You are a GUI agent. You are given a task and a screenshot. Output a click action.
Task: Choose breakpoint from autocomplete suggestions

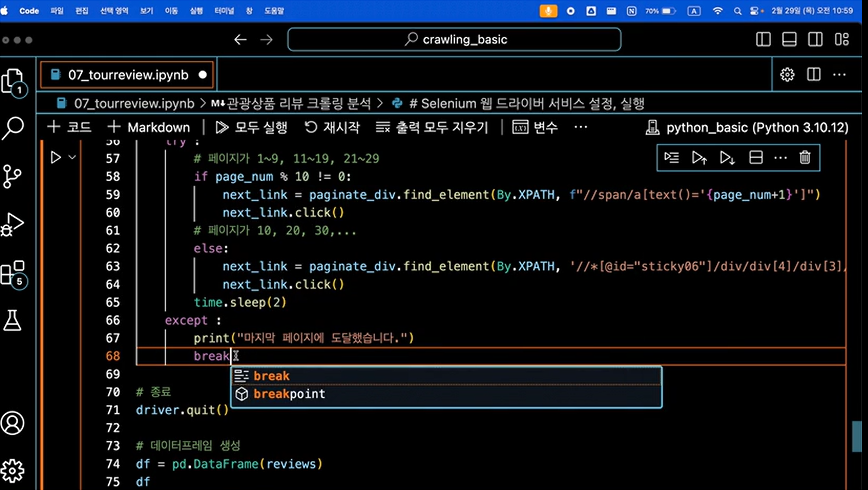(289, 394)
